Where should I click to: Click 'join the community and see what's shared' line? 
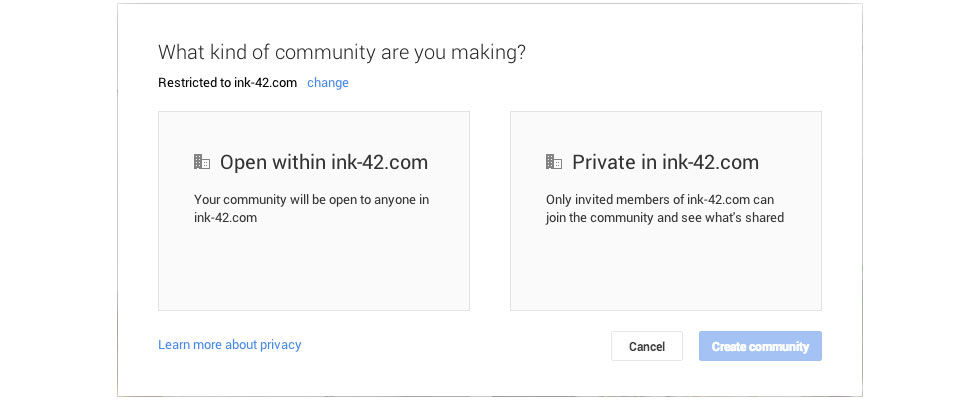click(664, 218)
